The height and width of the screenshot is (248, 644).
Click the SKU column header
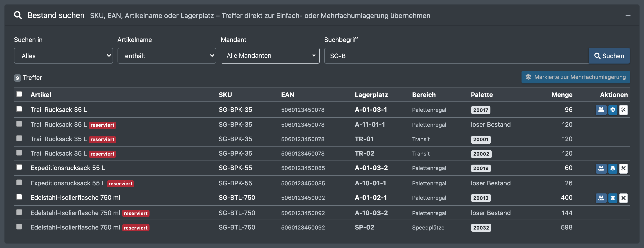[x=225, y=95]
